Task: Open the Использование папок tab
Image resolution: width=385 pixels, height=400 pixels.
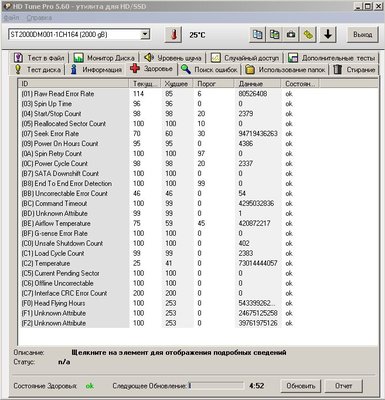Action: pyautogui.click(x=286, y=70)
